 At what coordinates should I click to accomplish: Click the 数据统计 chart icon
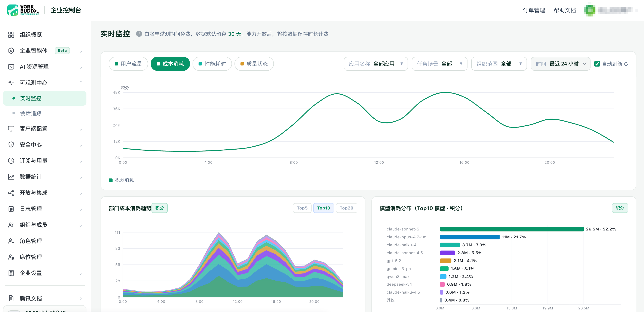(11, 177)
